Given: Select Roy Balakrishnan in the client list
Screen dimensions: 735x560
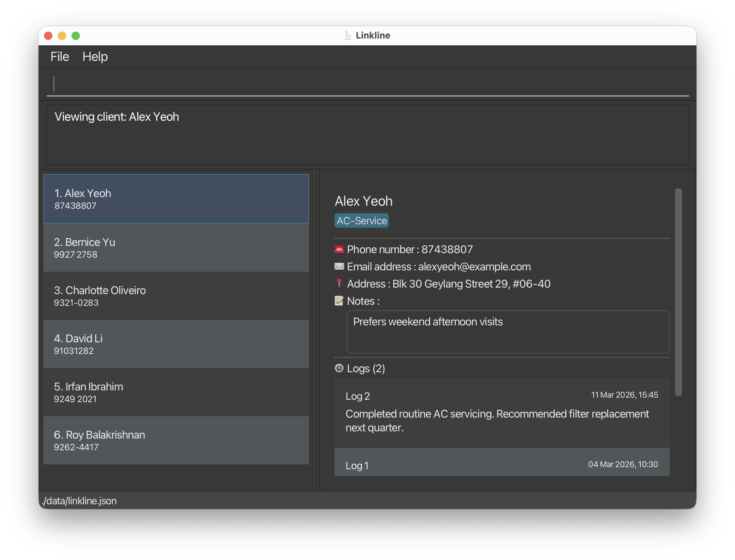Looking at the screenshot, I should click(x=176, y=440).
